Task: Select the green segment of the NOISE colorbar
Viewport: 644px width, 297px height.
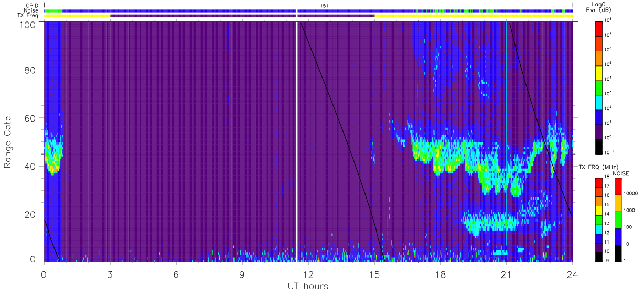Action: click(618, 220)
